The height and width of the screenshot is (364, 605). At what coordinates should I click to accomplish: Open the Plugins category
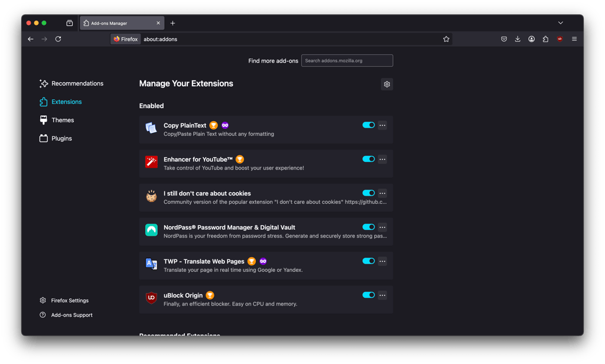[56, 138]
